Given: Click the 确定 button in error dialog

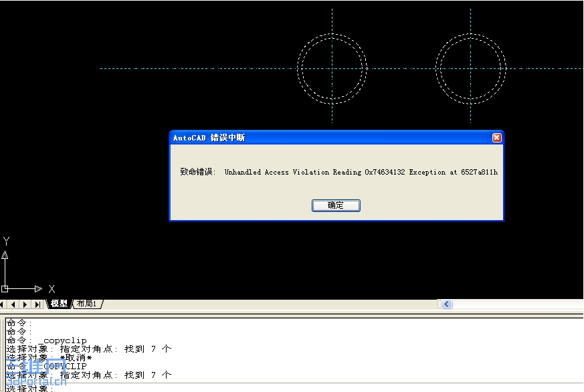Looking at the screenshot, I should click(336, 205).
